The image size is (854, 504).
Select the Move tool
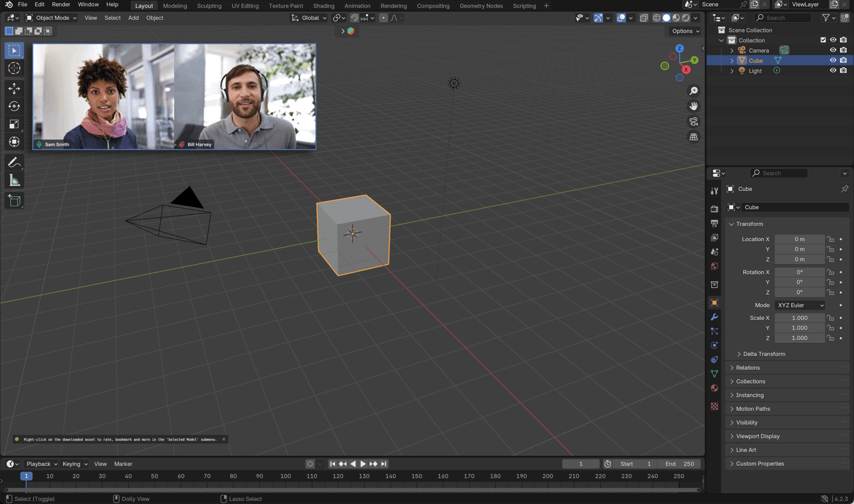pyautogui.click(x=14, y=89)
